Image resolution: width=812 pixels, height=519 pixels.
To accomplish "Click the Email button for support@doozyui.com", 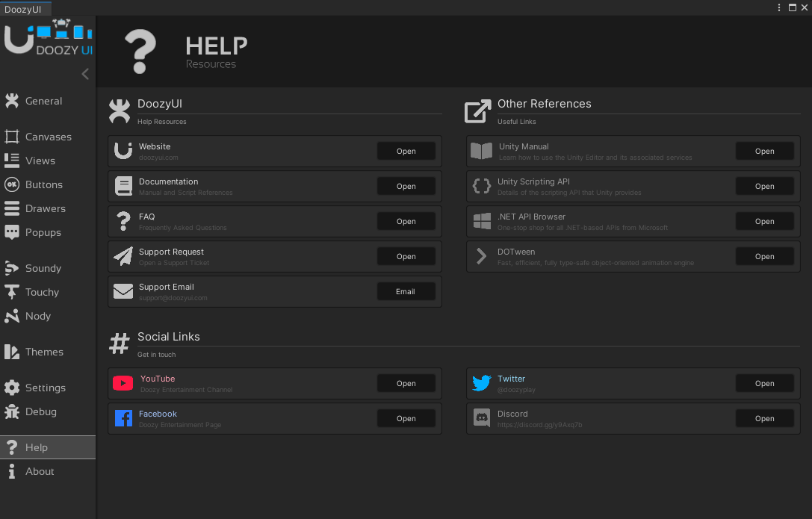I will coord(406,291).
